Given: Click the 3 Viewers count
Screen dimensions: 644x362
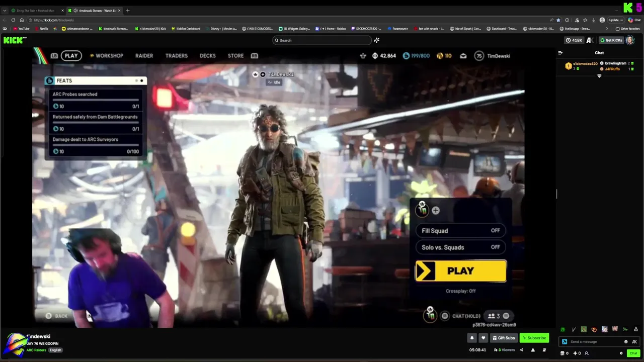Looking at the screenshot, I should coord(505,350).
